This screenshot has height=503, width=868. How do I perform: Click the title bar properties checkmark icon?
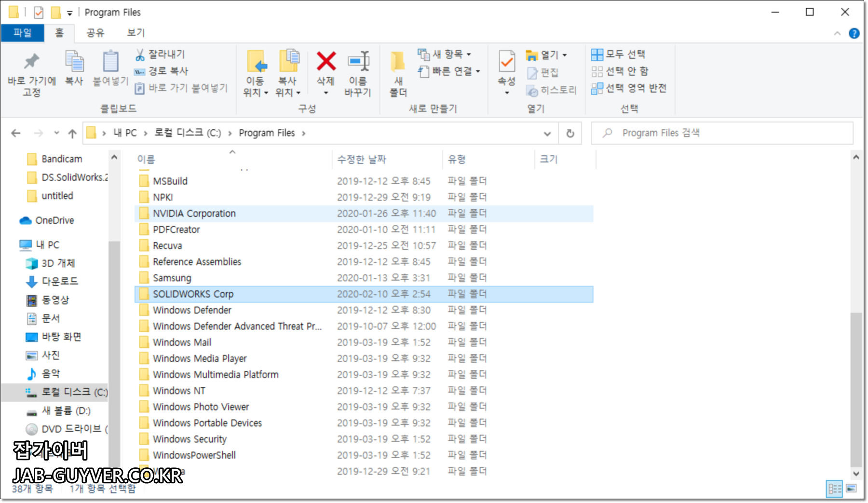click(x=39, y=12)
